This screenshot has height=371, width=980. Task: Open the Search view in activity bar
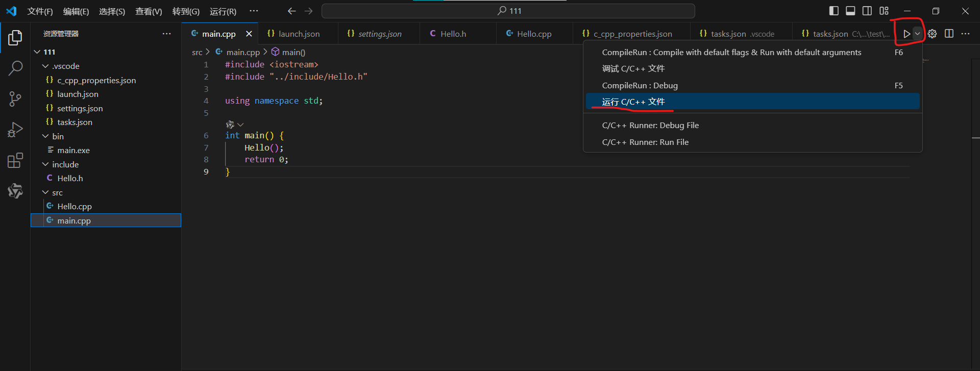coord(15,68)
